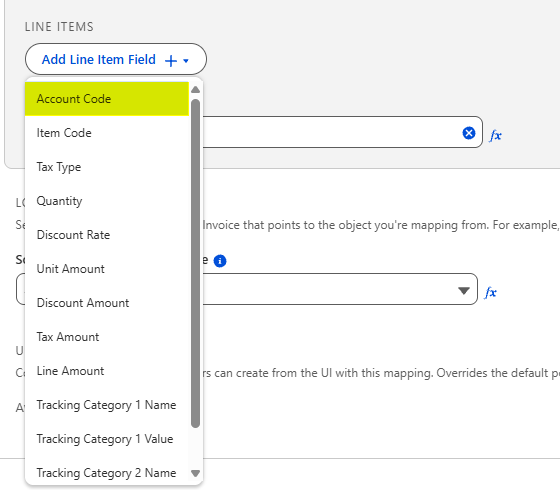
Task: Show info tooltip icon next to field label
Action: tap(220, 261)
